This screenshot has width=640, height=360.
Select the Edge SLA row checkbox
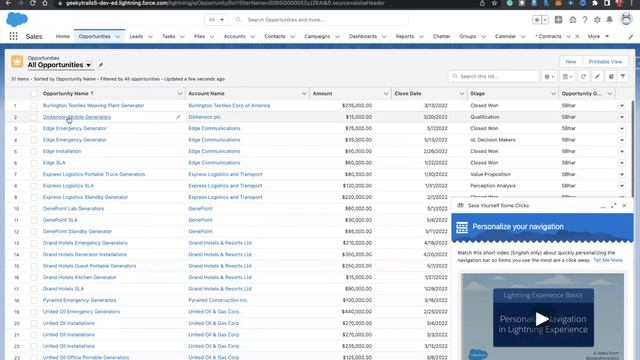point(34,162)
